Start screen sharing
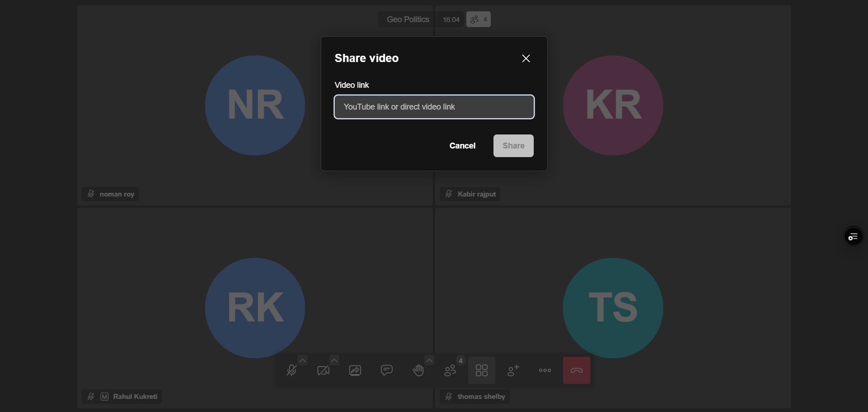Screen dimensions: 868x412 pyautogui.click(x=355, y=371)
